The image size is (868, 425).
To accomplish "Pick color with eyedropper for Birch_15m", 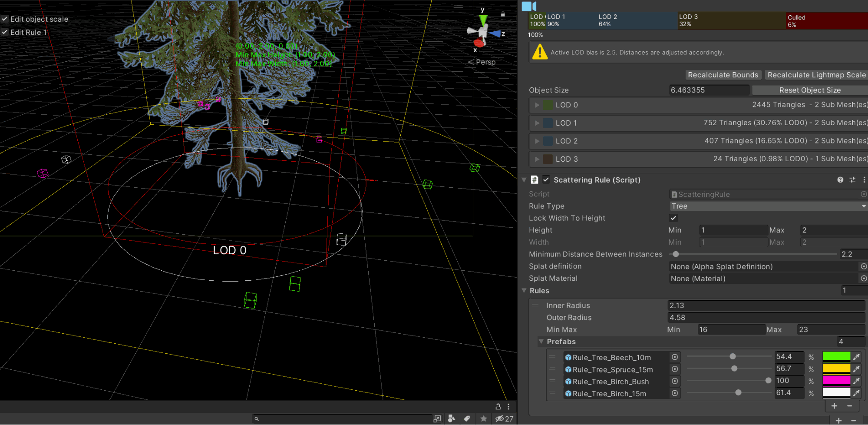I will point(856,393).
